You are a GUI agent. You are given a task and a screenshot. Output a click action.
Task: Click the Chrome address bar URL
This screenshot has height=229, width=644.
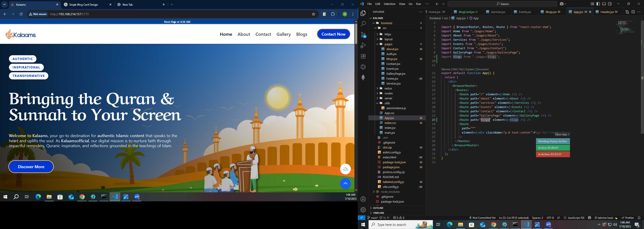coord(70,14)
